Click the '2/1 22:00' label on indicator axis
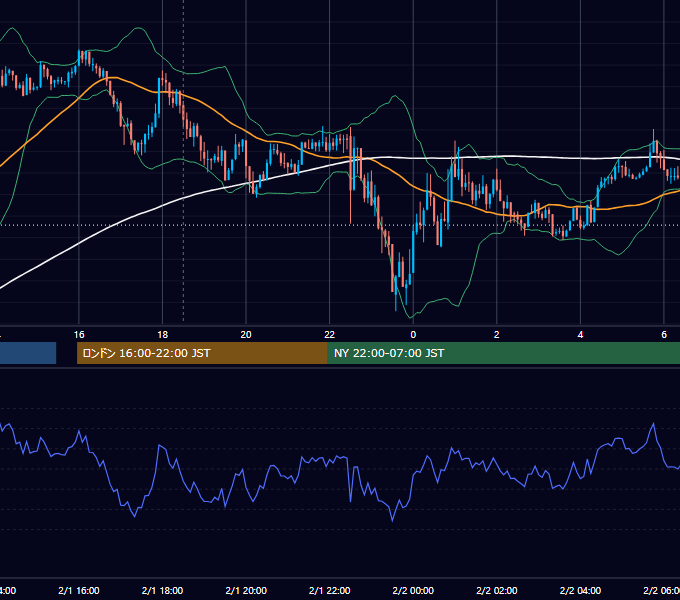This screenshot has height=600, width=680. click(x=330, y=590)
